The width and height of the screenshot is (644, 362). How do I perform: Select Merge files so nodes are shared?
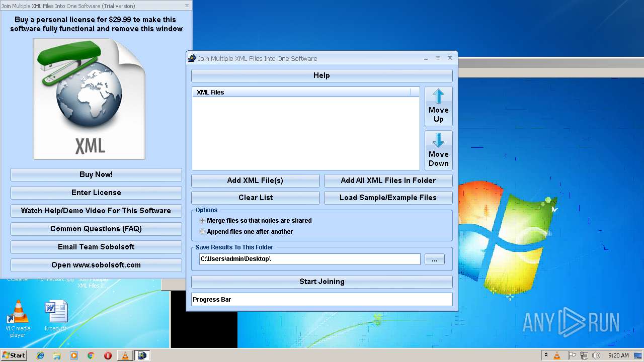255,220
